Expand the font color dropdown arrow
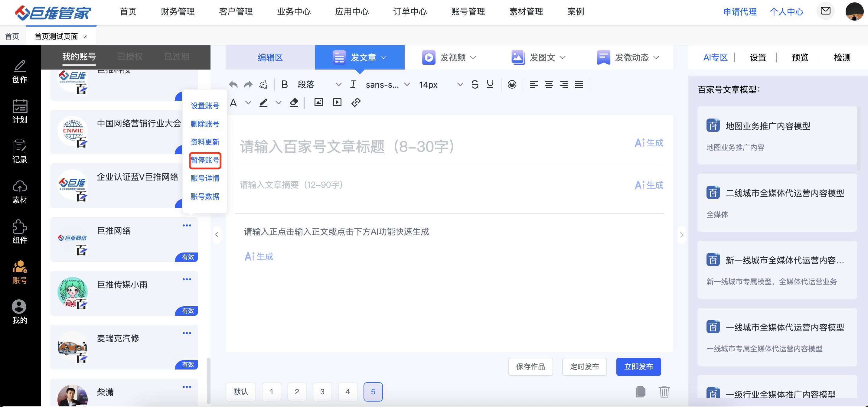Screen dimensions: 868x407 coord(248,103)
